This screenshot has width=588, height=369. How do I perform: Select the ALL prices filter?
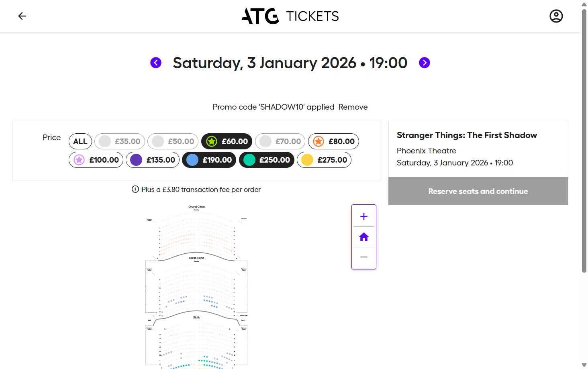[x=80, y=141]
